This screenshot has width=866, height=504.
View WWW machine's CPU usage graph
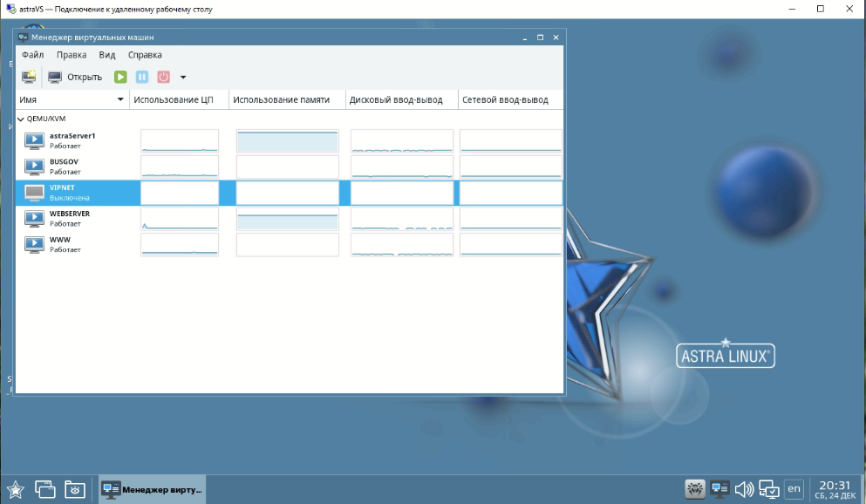179,245
